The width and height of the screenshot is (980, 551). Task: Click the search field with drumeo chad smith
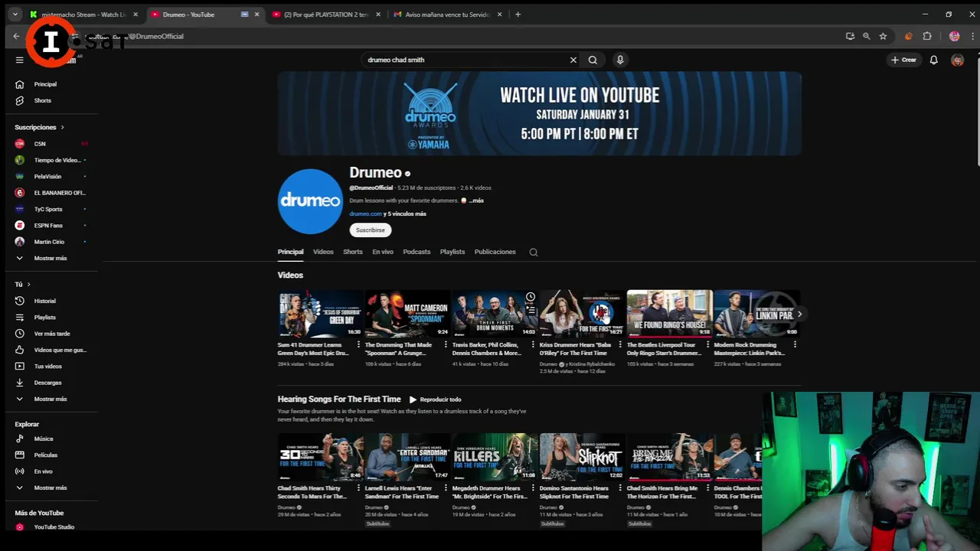[x=465, y=60]
